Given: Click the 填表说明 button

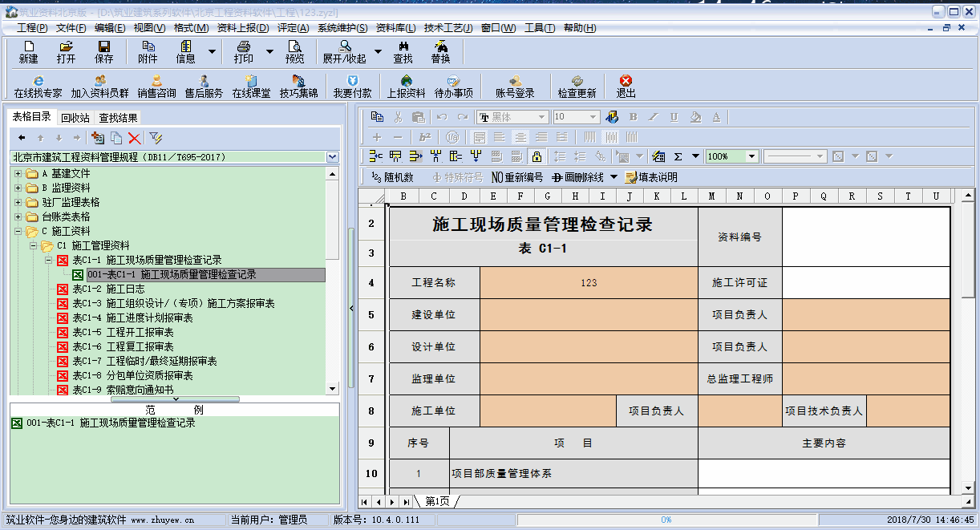Looking at the screenshot, I should pos(651,177).
